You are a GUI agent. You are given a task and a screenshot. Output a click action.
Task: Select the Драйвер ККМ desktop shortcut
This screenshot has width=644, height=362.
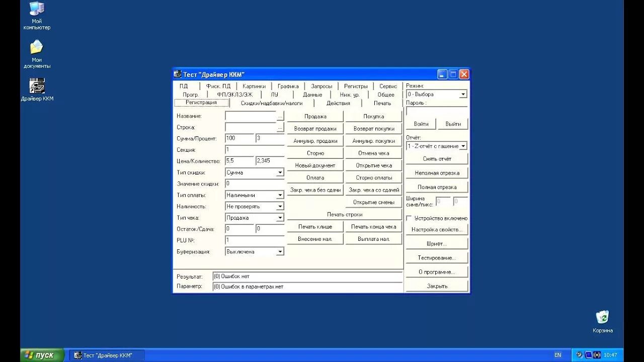(37, 90)
